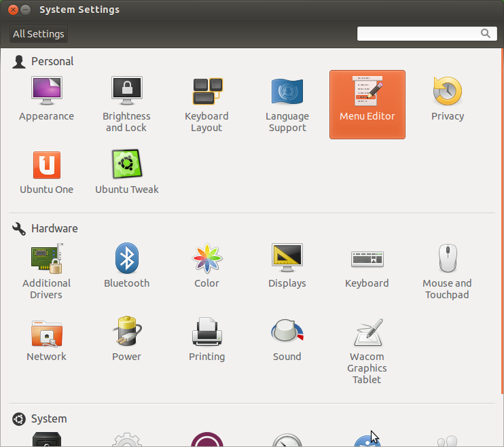The height and width of the screenshot is (447, 504).
Task: Minimize the System Settings window
Action: click(25, 10)
